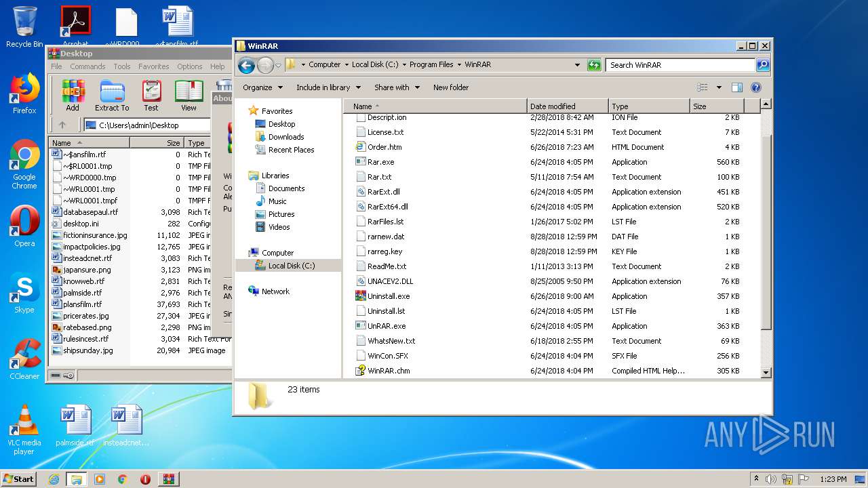
Task: Click the Explorer Back navigation button
Action: [x=247, y=65]
